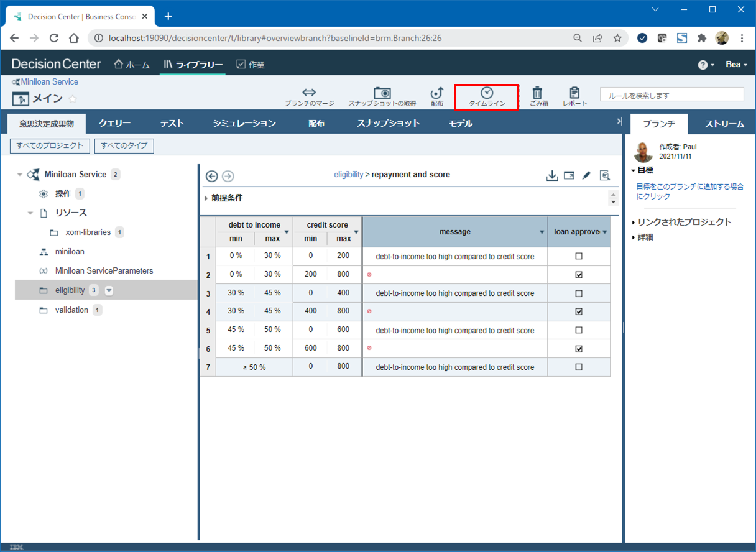Screen dimensions: 756x552
Task: Open the Miniloan Service breadcrumb link
Action: (50, 82)
